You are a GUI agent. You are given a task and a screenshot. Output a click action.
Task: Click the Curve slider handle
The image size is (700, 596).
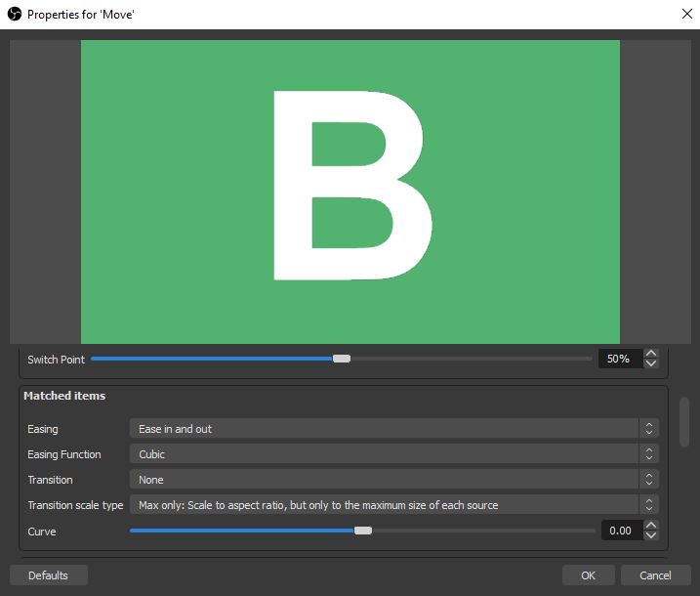(363, 531)
